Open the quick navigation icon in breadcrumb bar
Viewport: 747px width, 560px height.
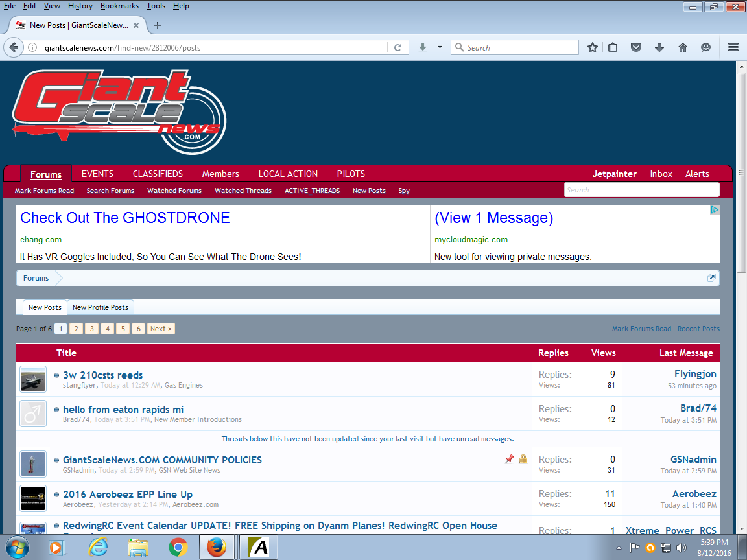click(x=711, y=278)
